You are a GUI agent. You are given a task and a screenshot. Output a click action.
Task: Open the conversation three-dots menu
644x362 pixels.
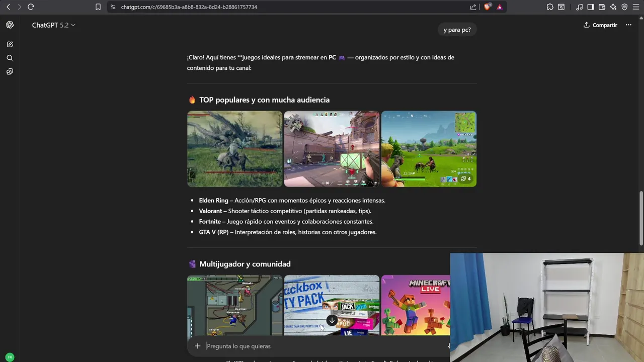click(628, 25)
